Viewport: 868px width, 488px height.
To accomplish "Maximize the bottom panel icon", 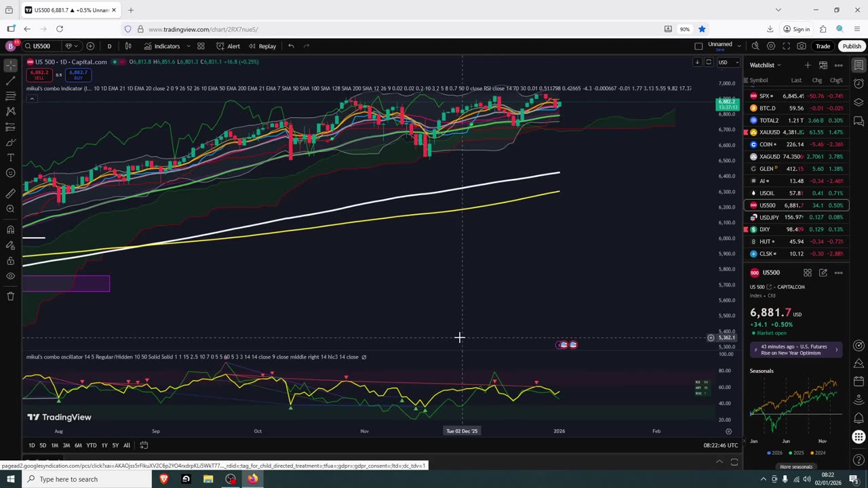I will pyautogui.click(x=734, y=462).
